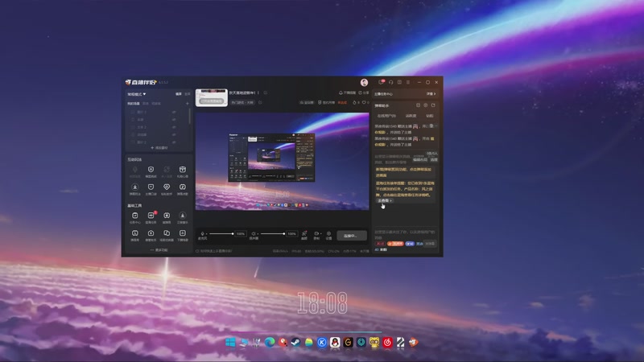This screenshot has width=644, height=362.
Task: Switch to 竖屏 portrait layout tab
Action: [x=188, y=94]
